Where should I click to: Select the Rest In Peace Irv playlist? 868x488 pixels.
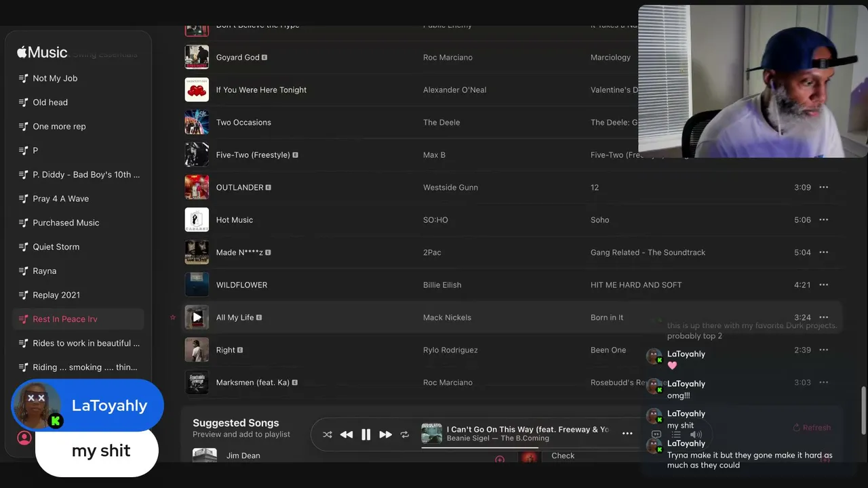point(79,319)
